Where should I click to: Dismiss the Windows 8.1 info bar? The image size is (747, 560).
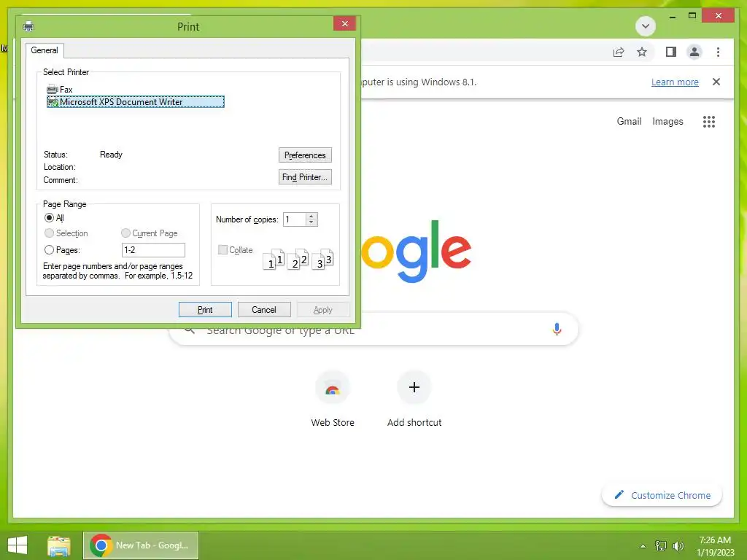pyautogui.click(x=716, y=82)
